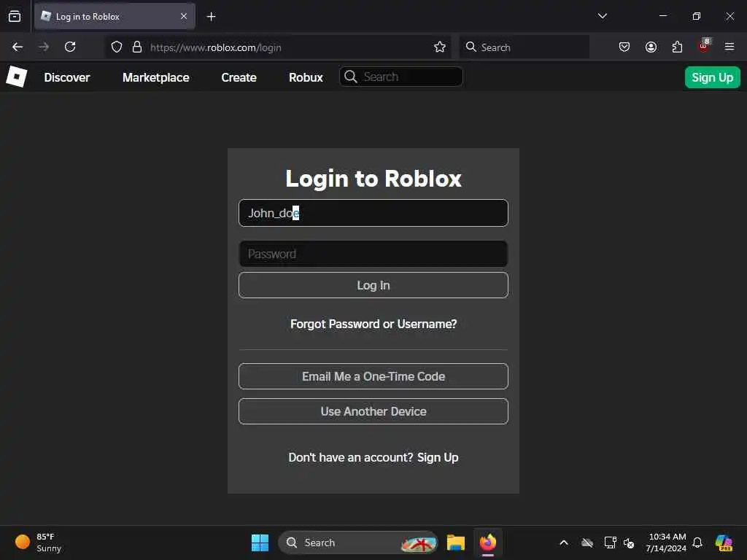Minimize the Firefox window
This screenshot has width=747, height=560.
click(x=662, y=16)
